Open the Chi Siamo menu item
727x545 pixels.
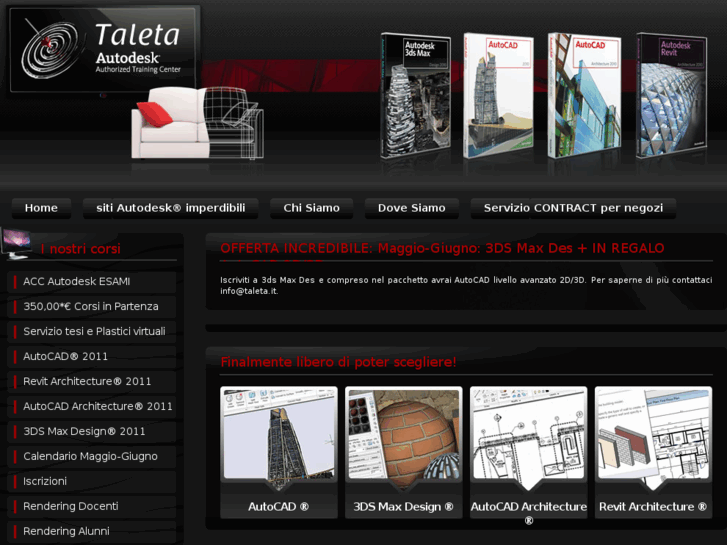point(312,208)
